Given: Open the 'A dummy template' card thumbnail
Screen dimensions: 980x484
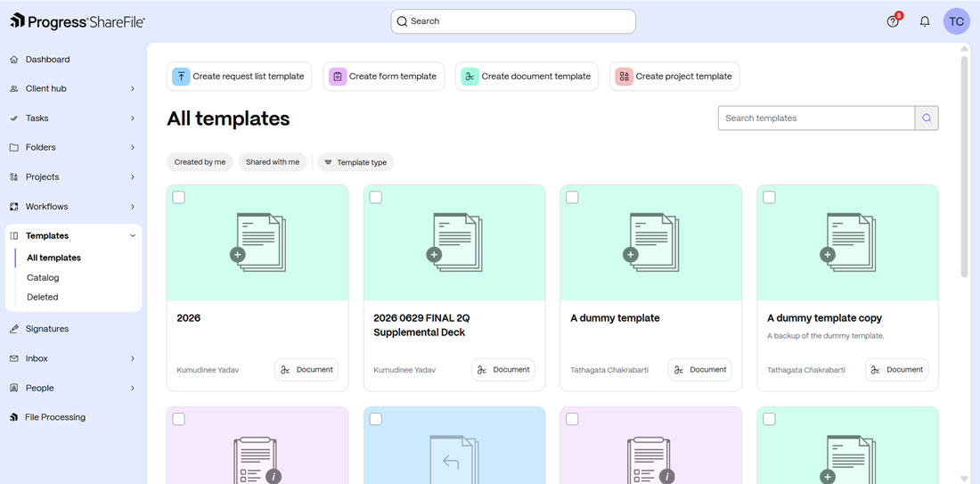Looking at the screenshot, I should (x=650, y=242).
